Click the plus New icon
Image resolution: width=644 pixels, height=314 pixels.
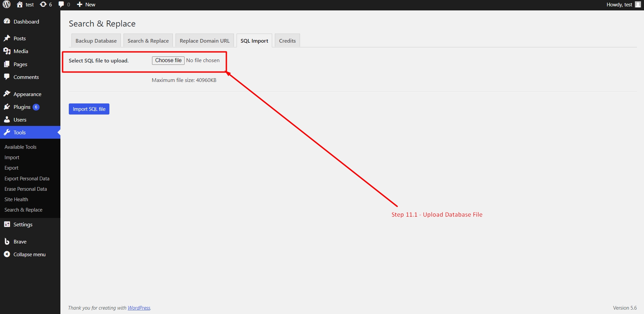pyautogui.click(x=80, y=4)
